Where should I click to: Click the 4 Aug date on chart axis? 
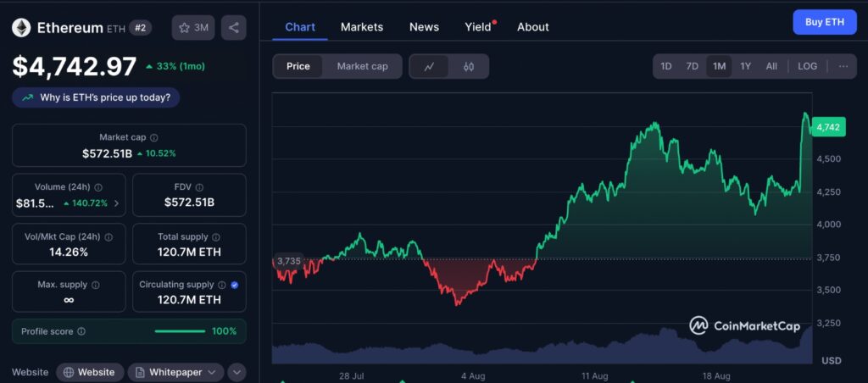(x=473, y=376)
